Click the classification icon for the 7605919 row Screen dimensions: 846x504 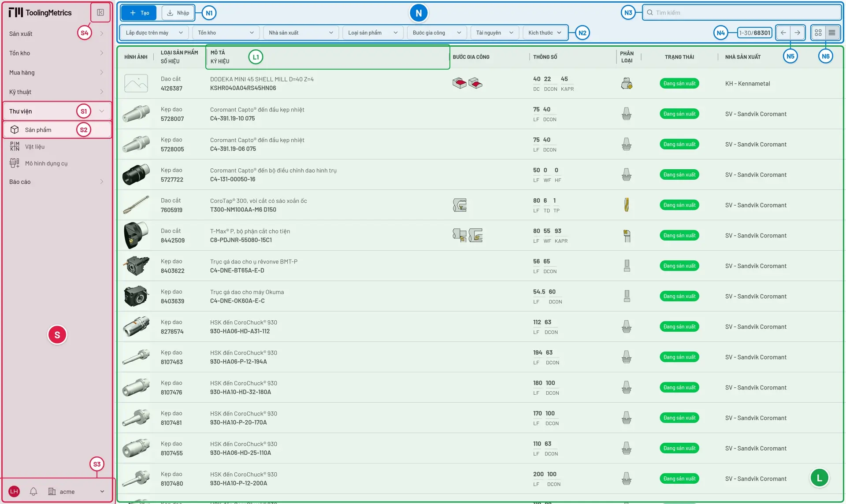[627, 205]
